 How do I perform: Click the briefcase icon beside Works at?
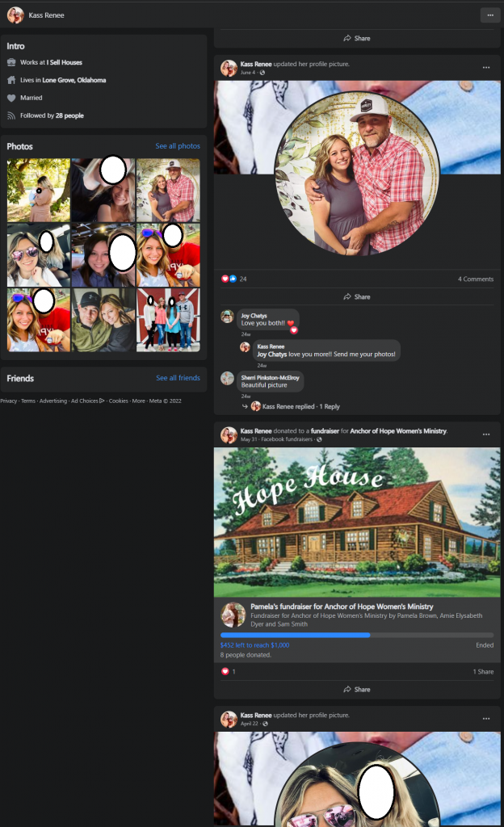[x=11, y=62]
